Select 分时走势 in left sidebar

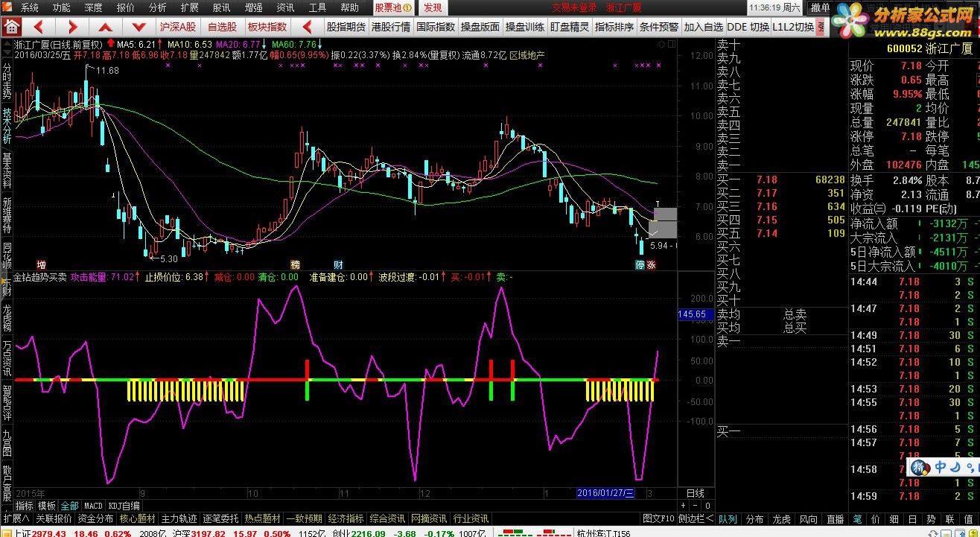pos(7,80)
